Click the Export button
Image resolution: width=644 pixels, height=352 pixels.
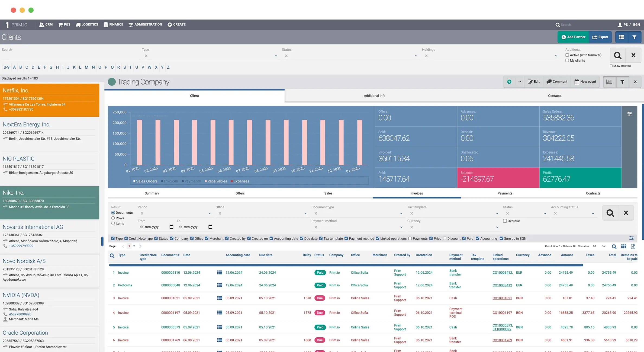coord(600,37)
